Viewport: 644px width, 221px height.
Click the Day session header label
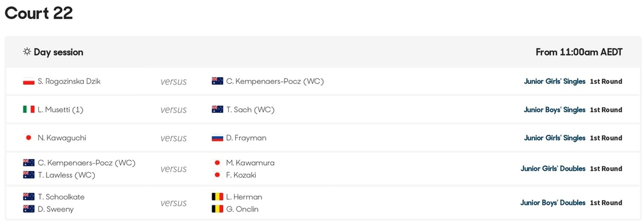(58, 52)
